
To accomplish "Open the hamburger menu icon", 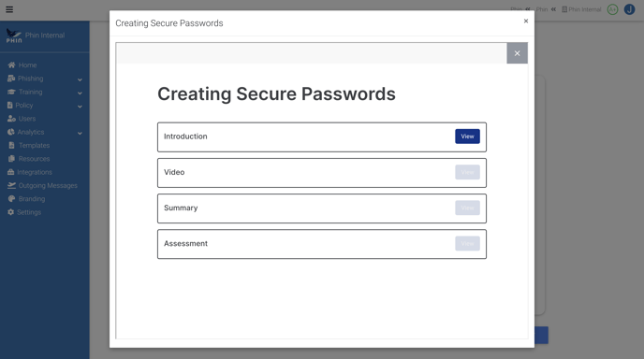I will [x=9, y=9].
